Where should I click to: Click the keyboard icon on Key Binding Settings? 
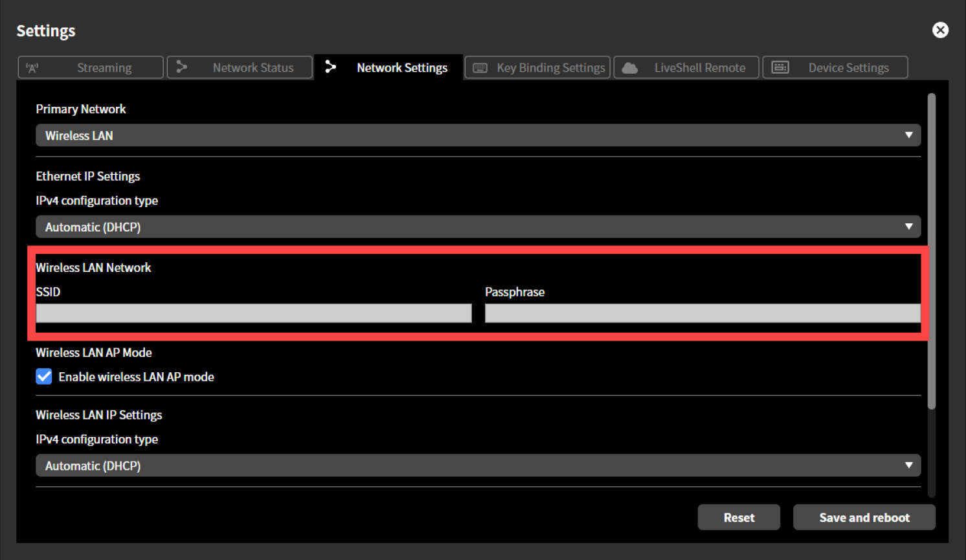click(x=480, y=67)
